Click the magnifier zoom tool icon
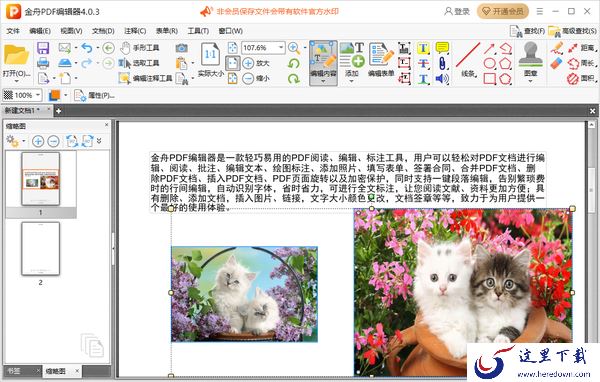Image resolution: width=600 pixels, height=382 pixels. [x=294, y=48]
